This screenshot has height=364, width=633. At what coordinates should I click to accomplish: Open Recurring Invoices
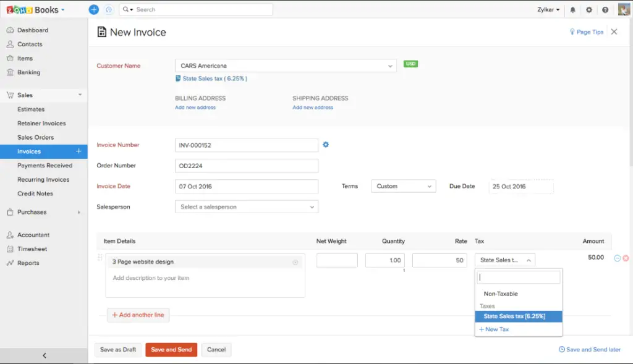click(x=43, y=180)
